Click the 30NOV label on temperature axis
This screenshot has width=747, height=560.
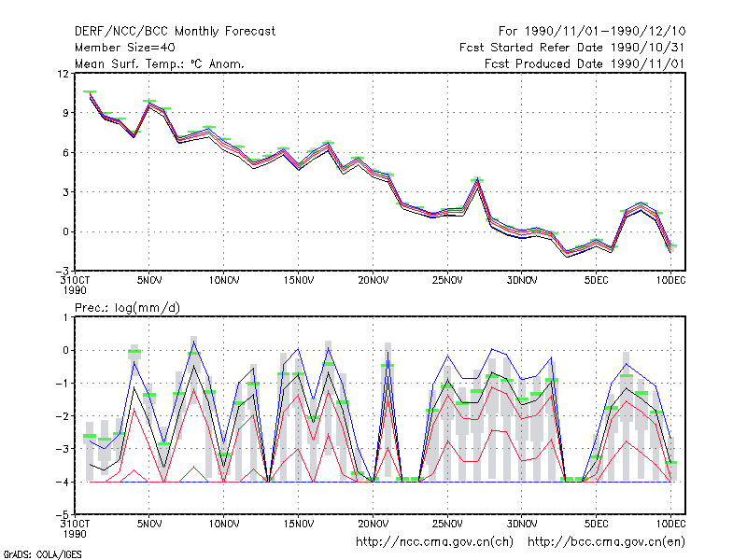click(522, 280)
